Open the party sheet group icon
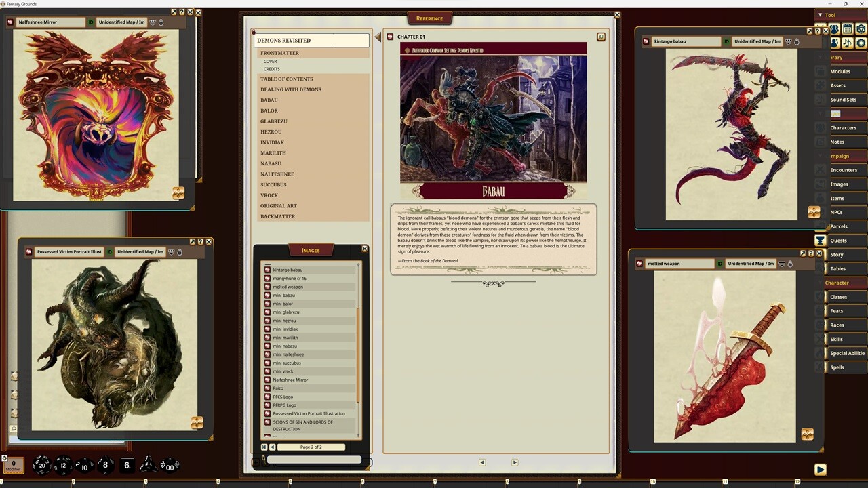868x488 pixels. (835, 29)
